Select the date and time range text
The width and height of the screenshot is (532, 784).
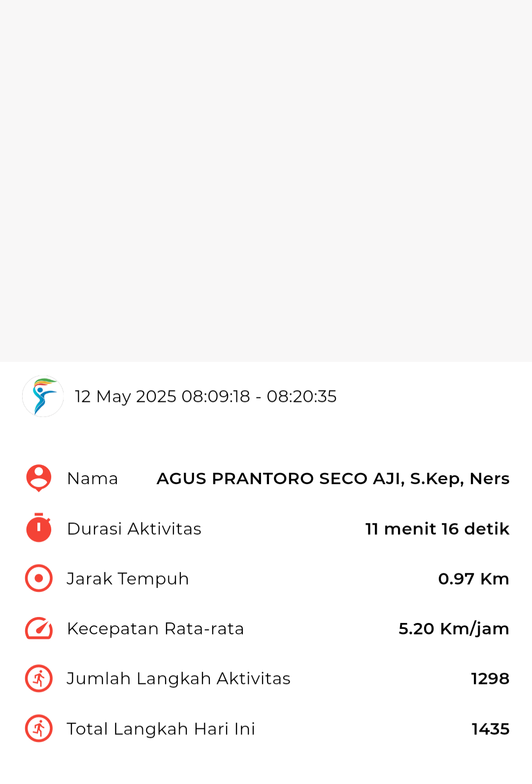(x=205, y=397)
